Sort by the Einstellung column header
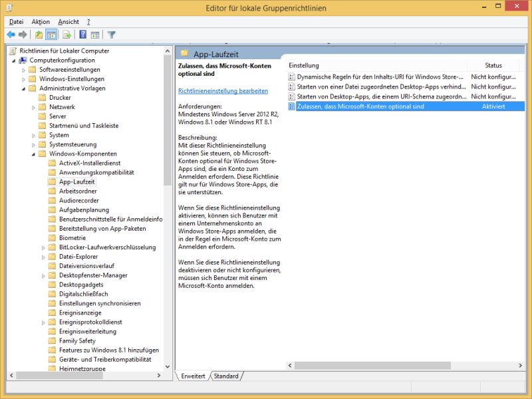532x399 pixels. pos(376,65)
